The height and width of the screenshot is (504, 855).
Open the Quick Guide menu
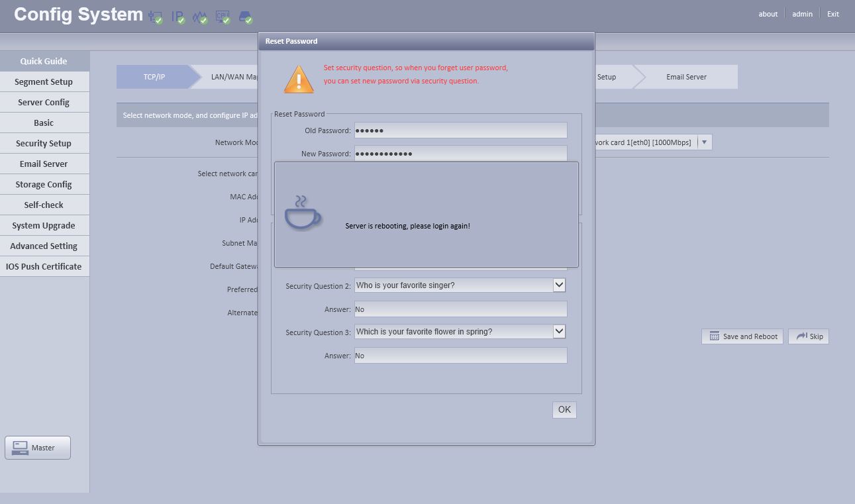click(x=44, y=62)
